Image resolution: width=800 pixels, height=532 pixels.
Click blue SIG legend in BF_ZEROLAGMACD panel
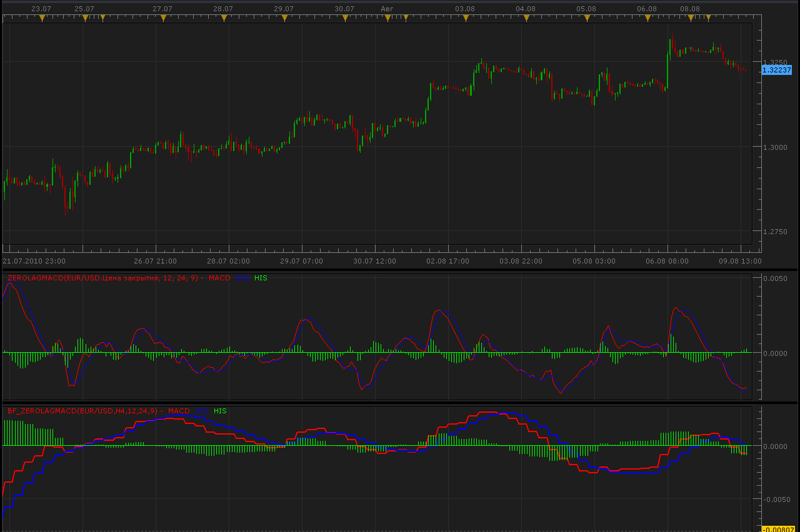[x=202, y=411]
